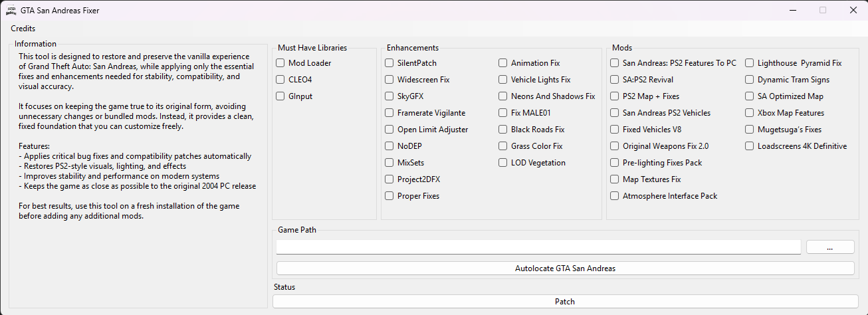Click the Game Path text field
The image size is (868, 315).
(538, 247)
